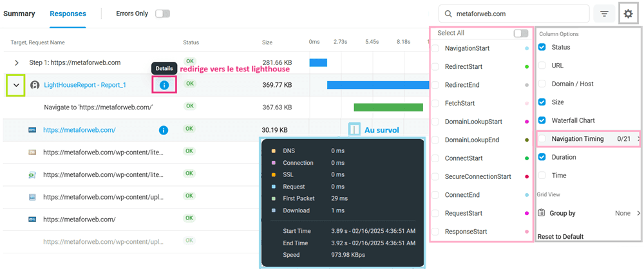Click the Step 1 blue waterfall bar
This screenshot has height=269, width=644.
[x=318, y=62]
